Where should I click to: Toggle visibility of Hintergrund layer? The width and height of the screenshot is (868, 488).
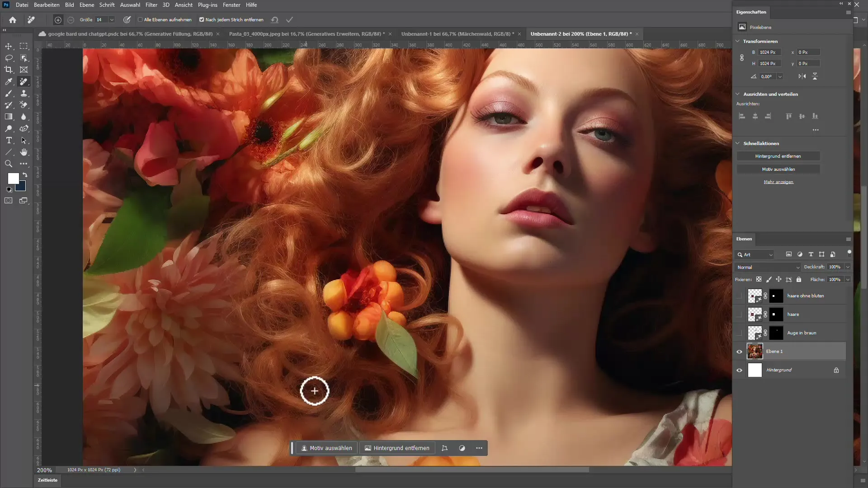740,370
